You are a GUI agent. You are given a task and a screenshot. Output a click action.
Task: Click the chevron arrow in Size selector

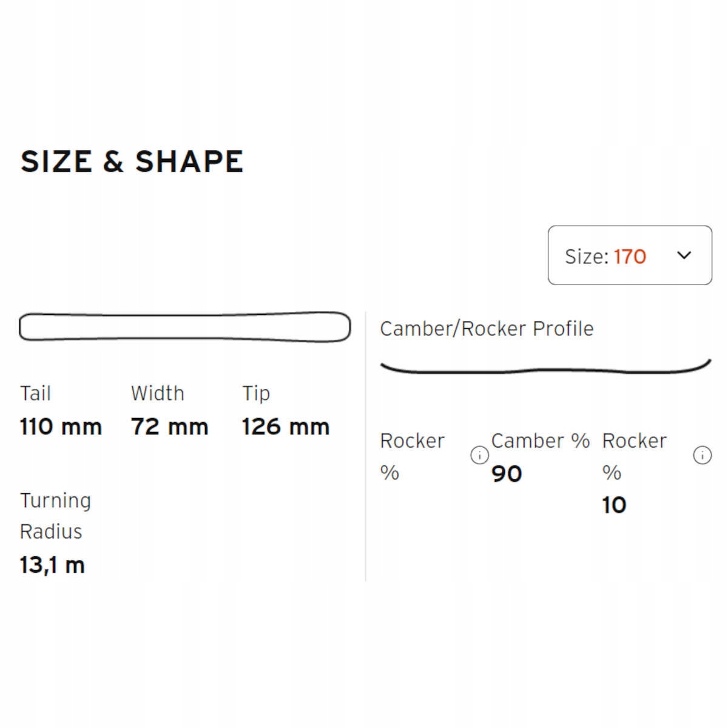pos(684,255)
